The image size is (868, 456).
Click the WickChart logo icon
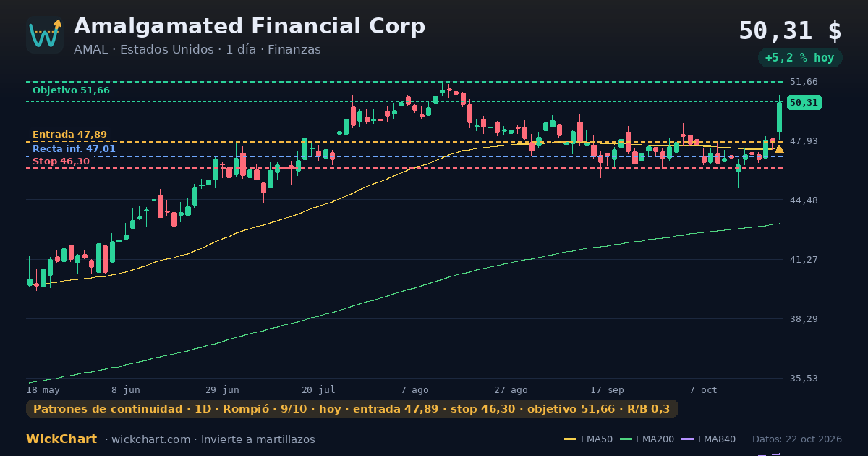point(45,35)
